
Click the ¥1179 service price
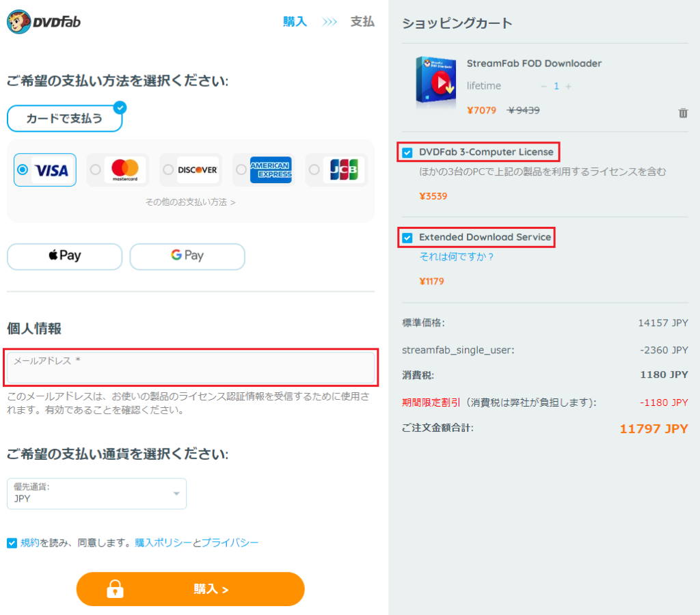[432, 282]
